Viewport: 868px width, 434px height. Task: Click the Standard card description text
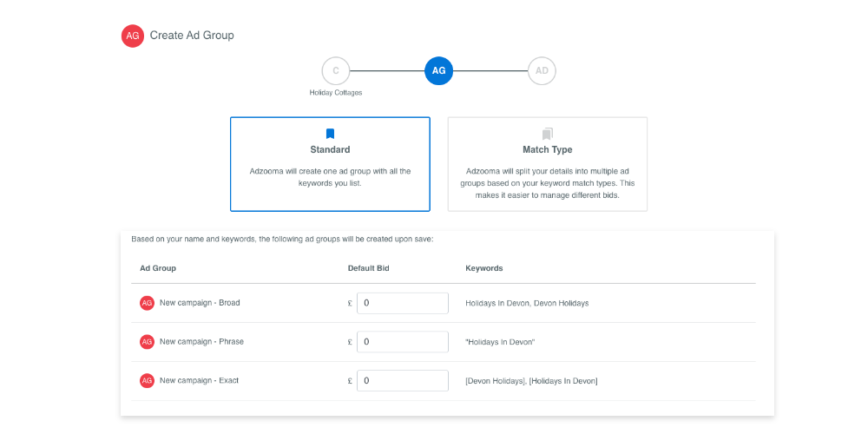(330, 177)
